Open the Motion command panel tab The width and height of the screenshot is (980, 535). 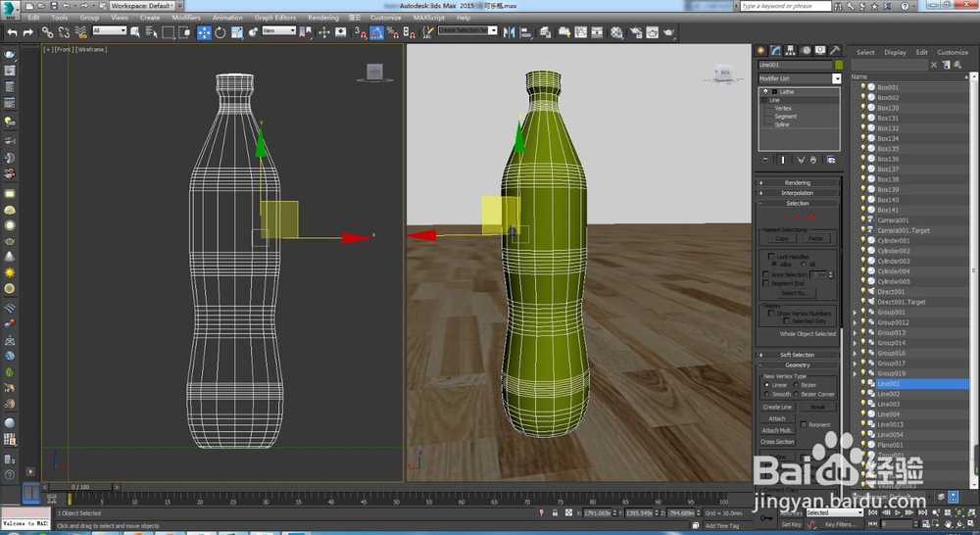(806, 51)
